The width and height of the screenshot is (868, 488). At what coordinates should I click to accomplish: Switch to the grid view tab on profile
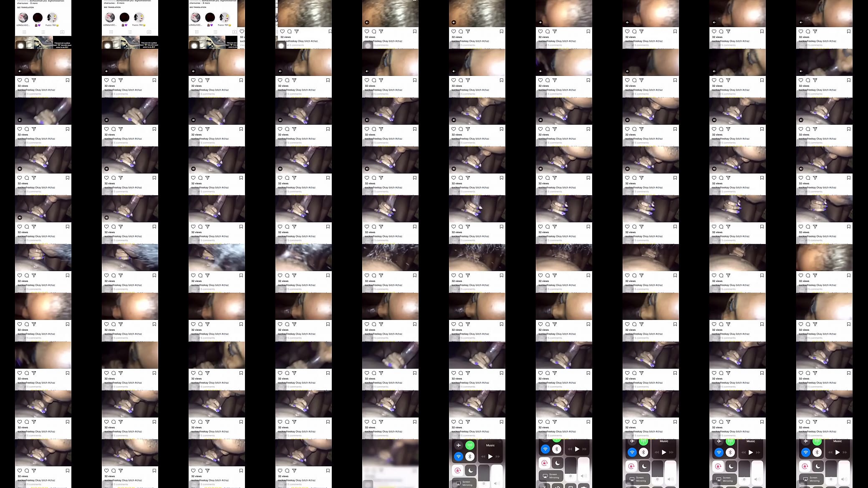[x=24, y=32]
